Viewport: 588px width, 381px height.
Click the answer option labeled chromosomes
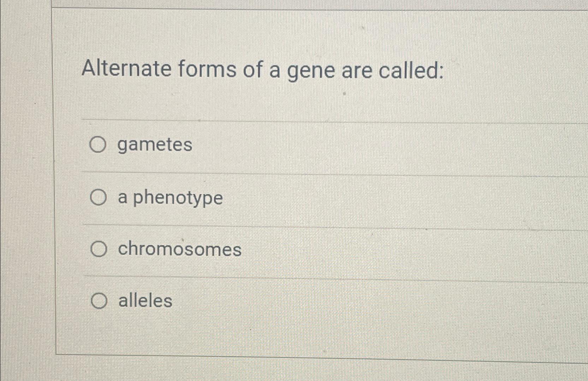[x=179, y=250]
